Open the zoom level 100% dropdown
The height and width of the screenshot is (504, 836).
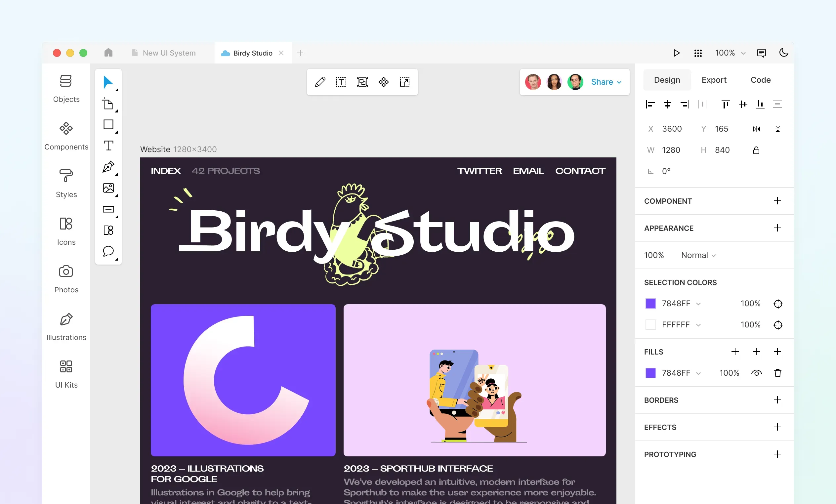coord(730,53)
